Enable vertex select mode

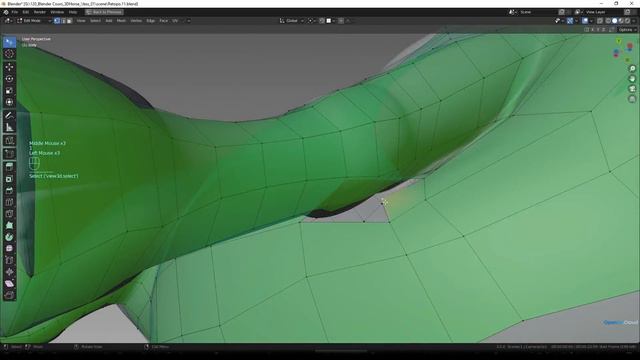pyautogui.click(x=57, y=21)
